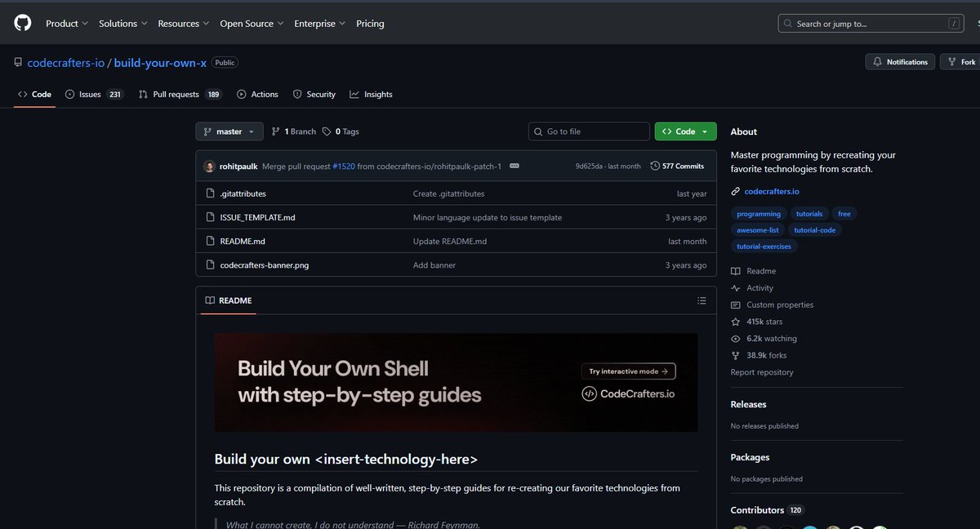The image size is (980, 529).
Task: Focus the Search or jump to field
Action: click(871, 24)
